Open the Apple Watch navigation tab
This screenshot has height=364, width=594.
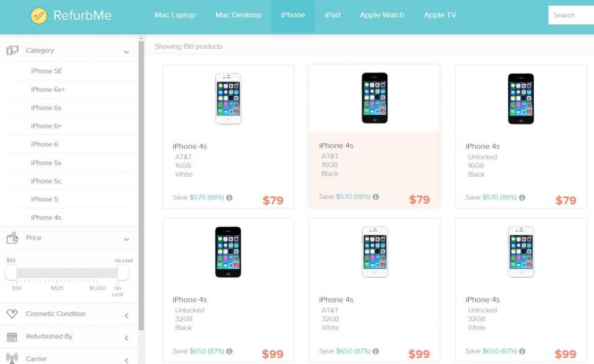(x=382, y=15)
